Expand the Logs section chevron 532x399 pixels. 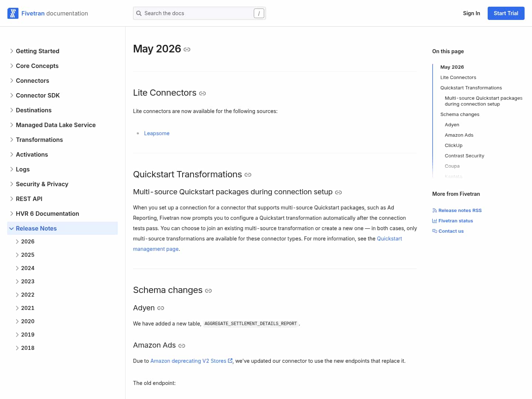12,169
